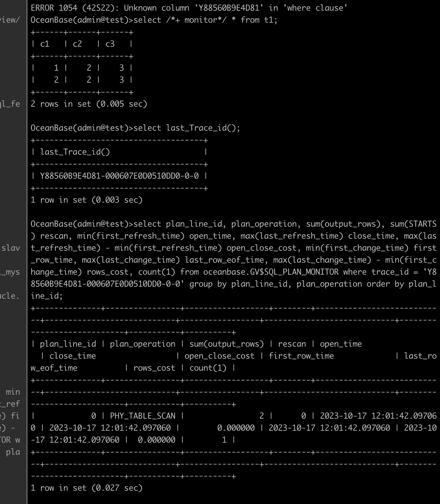The height and width of the screenshot is (504, 440).
Task: Click the "PHY_TABLE_SCAN" cell
Action: (143, 416)
